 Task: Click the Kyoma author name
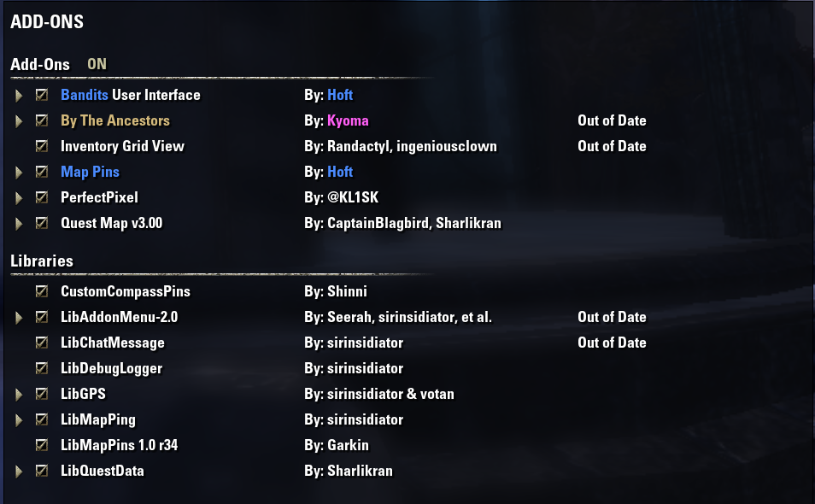pyautogui.click(x=348, y=120)
